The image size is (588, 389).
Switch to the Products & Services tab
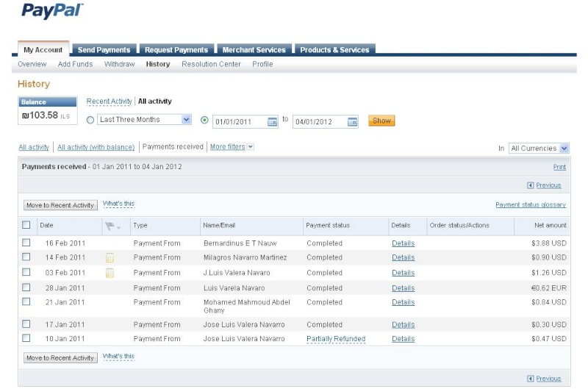point(334,49)
